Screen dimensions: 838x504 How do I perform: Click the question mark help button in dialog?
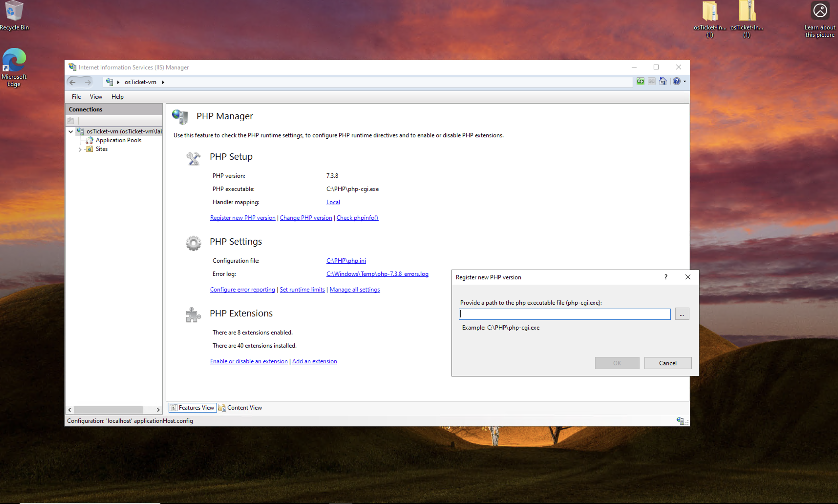(665, 277)
